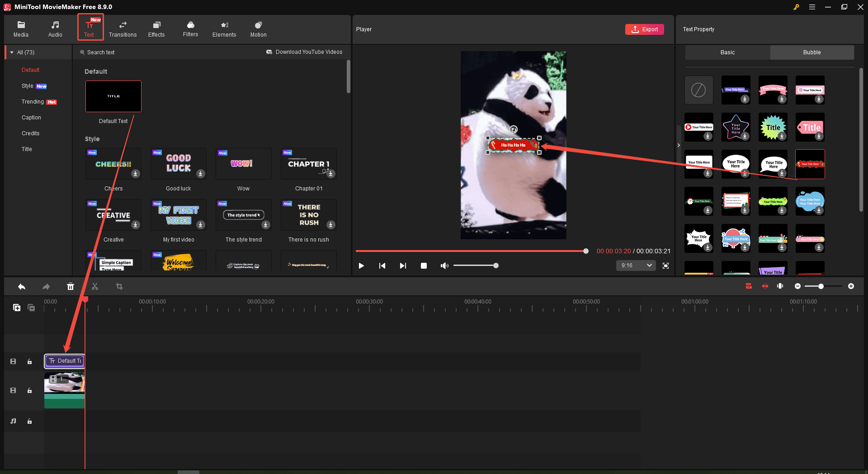This screenshot has width=868, height=474.
Task: Toggle lock on text track
Action: 29,361
